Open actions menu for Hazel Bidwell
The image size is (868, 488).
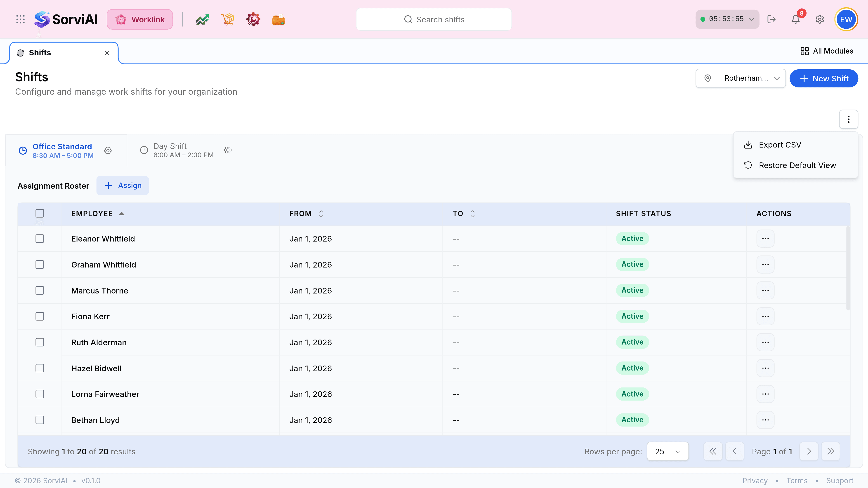pyautogui.click(x=765, y=368)
